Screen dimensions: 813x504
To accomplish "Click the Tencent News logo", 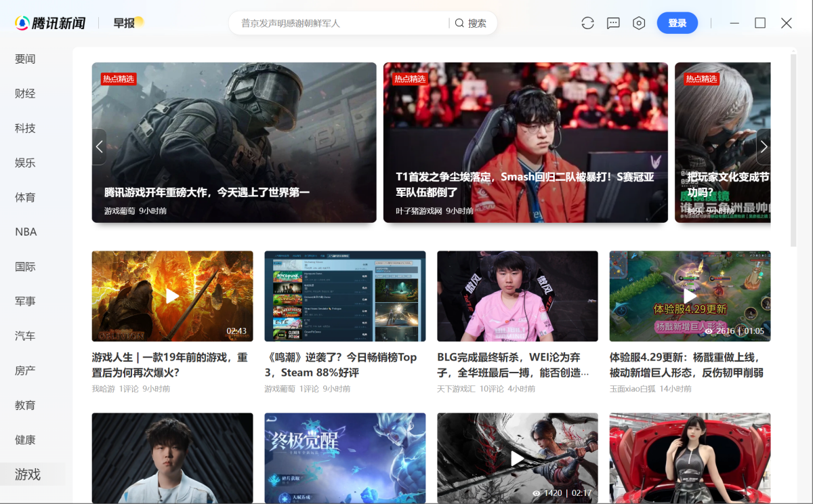I will point(51,23).
